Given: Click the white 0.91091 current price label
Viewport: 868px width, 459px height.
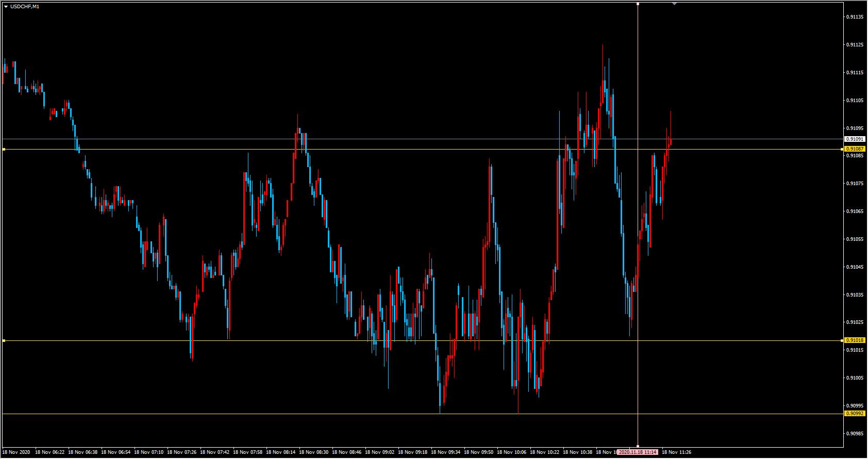Looking at the screenshot, I should [855, 139].
